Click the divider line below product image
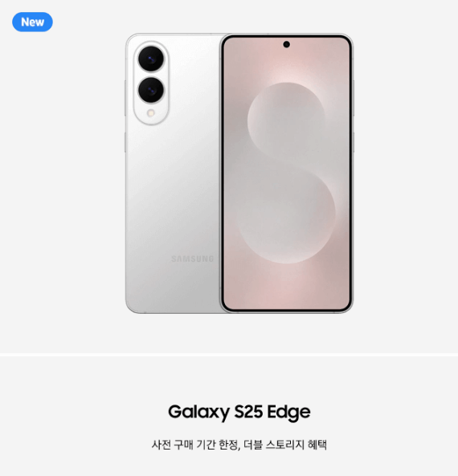Screen dimensions: 458x476 (x=229, y=355)
